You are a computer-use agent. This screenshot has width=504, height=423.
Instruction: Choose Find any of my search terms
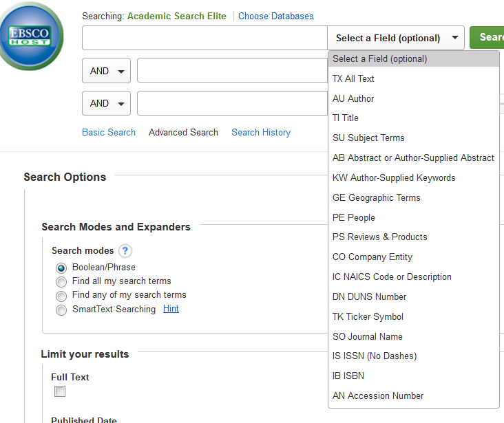pyautogui.click(x=61, y=295)
